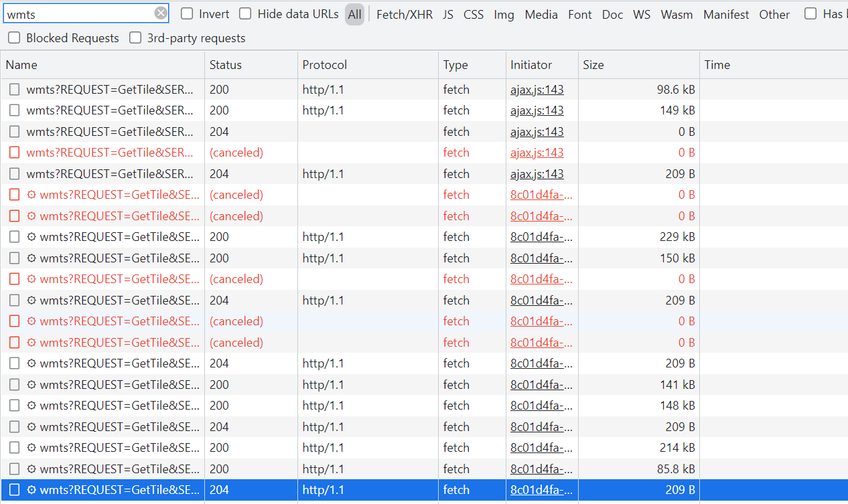
Task: Select the WS filter category
Action: (x=642, y=13)
